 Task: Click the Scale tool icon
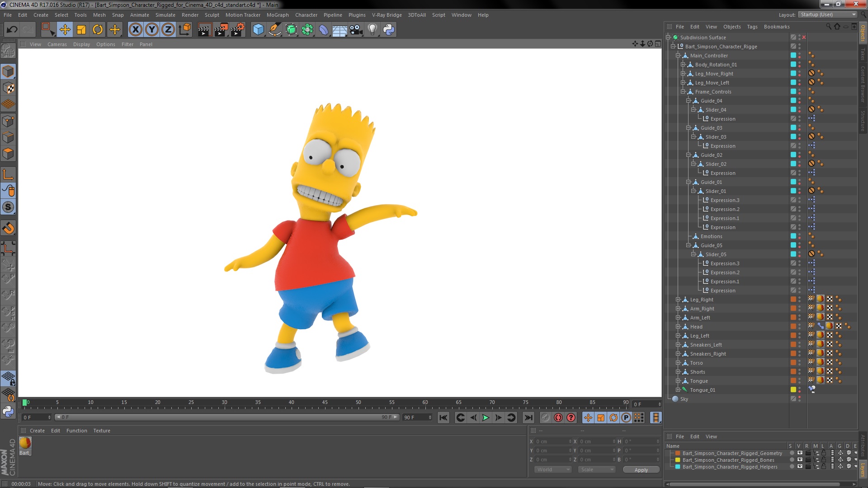coord(81,30)
